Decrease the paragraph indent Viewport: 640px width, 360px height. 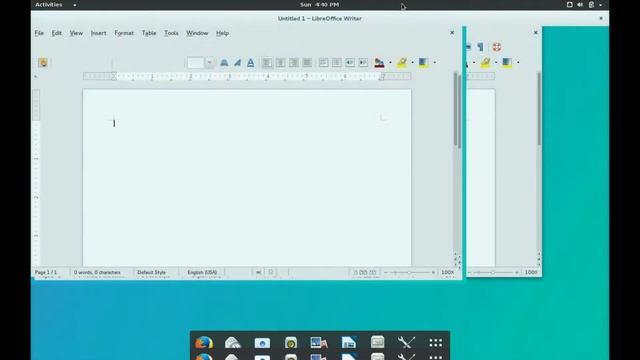click(350, 62)
